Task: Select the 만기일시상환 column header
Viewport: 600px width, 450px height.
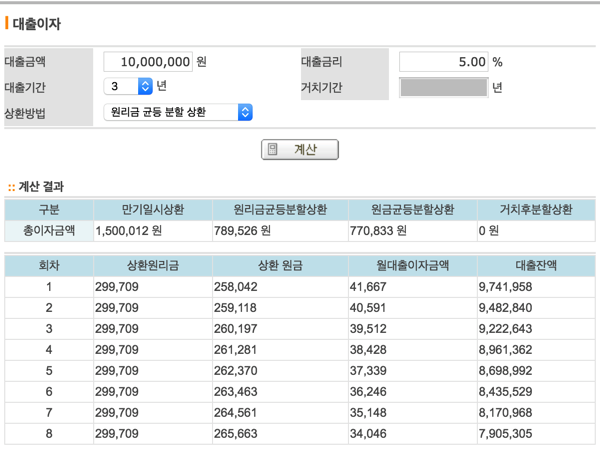Action: tap(150, 210)
